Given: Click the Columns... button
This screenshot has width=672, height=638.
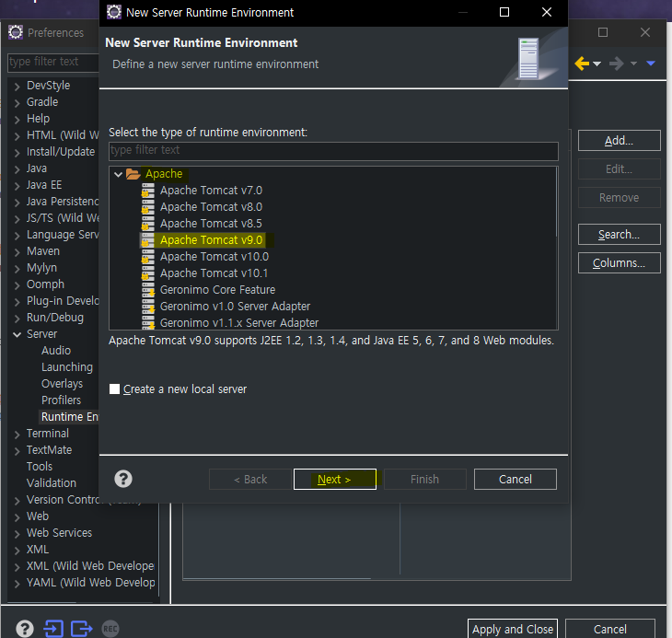Looking at the screenshot, I should click(619, 262).
